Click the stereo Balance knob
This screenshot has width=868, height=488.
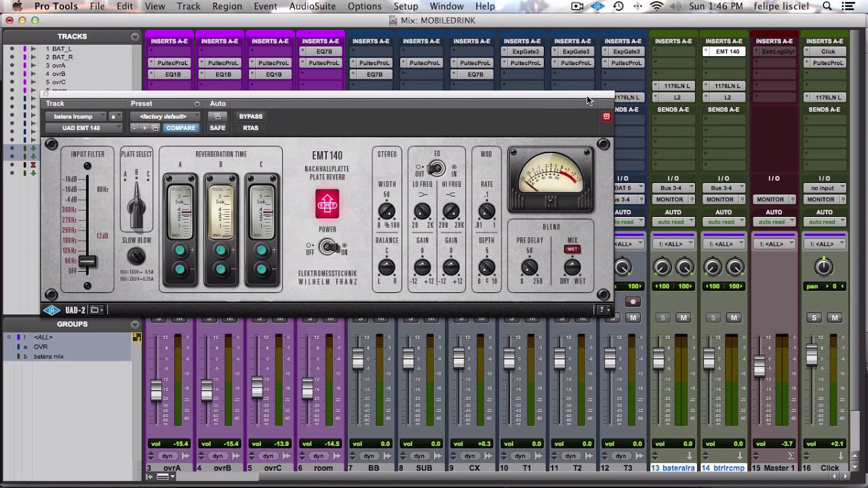pos(387,267)
